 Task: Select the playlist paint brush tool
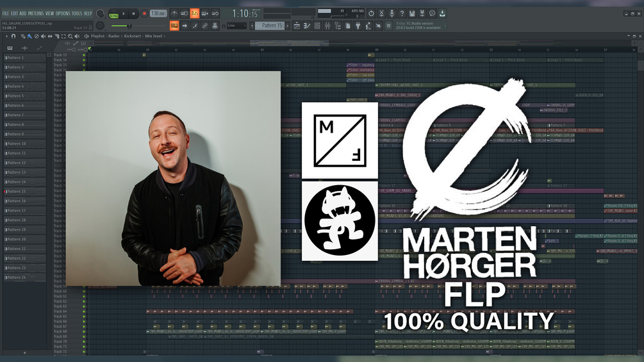tap(29, 36)
